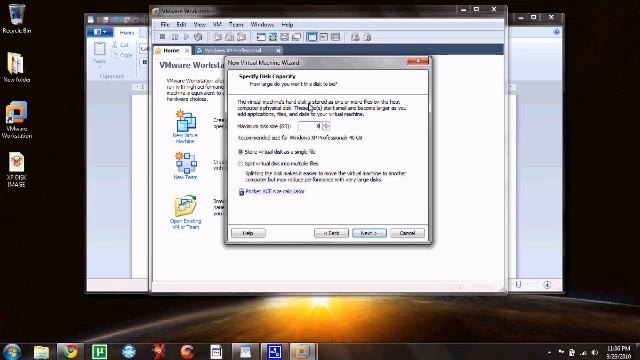The width and height of the screenshot is (640, 360).
Task: Click the volume icon in the system tray
Action: pos(595,352)
